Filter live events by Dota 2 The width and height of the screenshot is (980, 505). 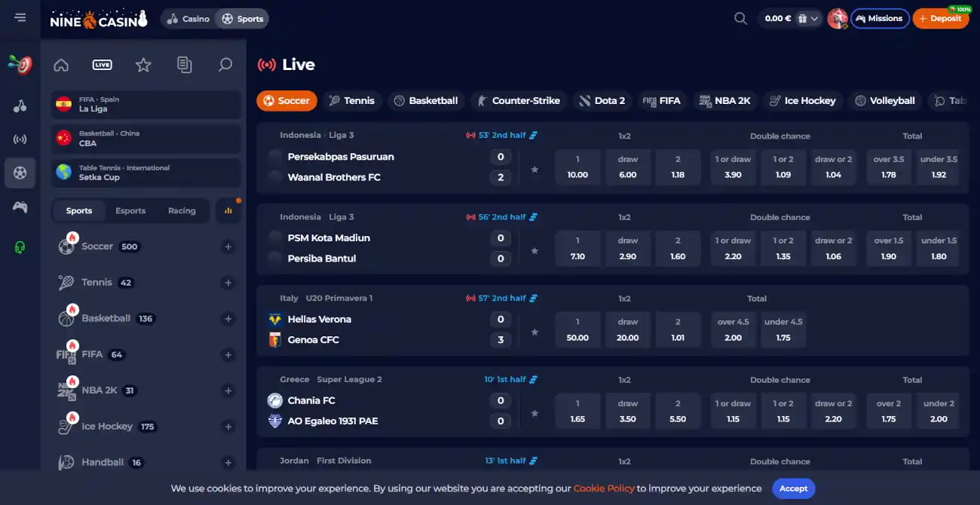point(602,100)
